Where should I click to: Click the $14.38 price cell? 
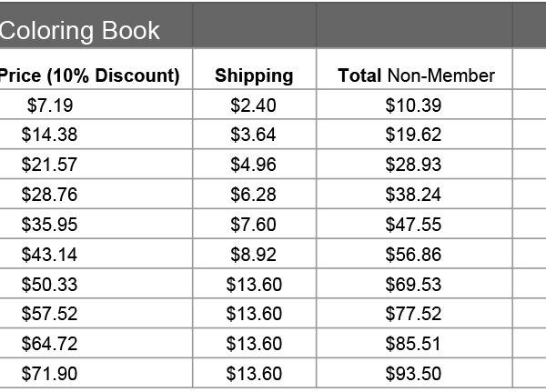point(50,136)
